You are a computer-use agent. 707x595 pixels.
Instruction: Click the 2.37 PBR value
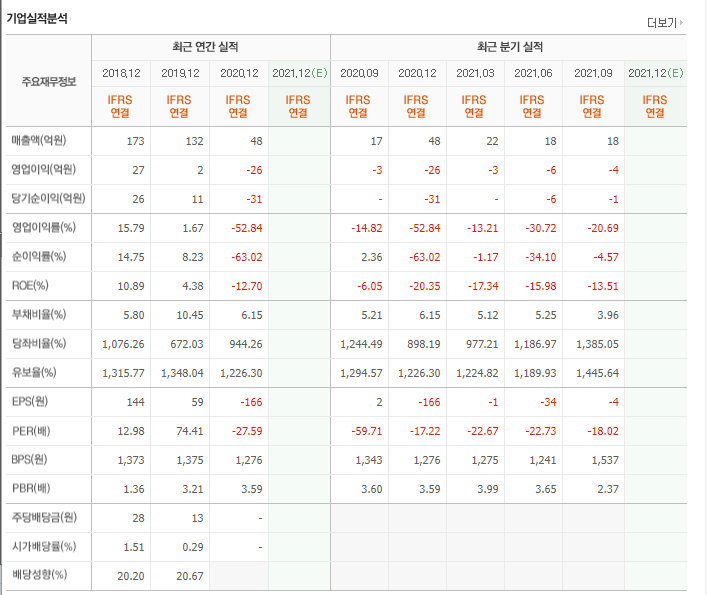click(608, 489)
